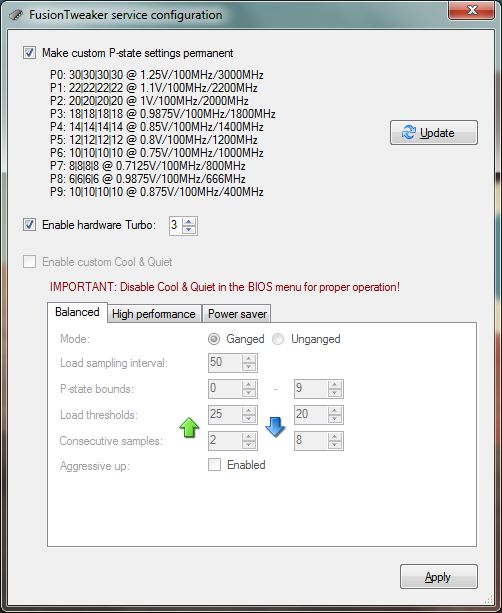Image resolution: width=502 pixels, height=613 pixels.
Task: Decrease the down load threshold 20
Action: tap(335, 419)
